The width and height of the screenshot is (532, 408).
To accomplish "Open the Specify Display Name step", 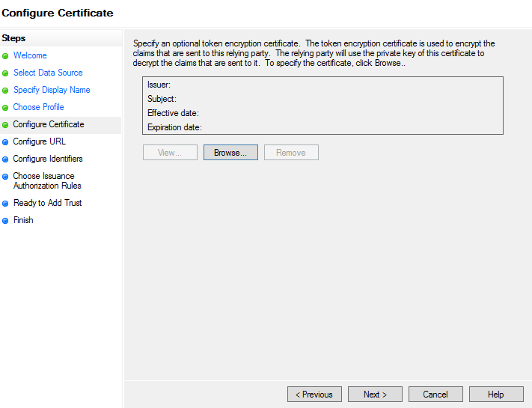I will (x=52, y=90).
